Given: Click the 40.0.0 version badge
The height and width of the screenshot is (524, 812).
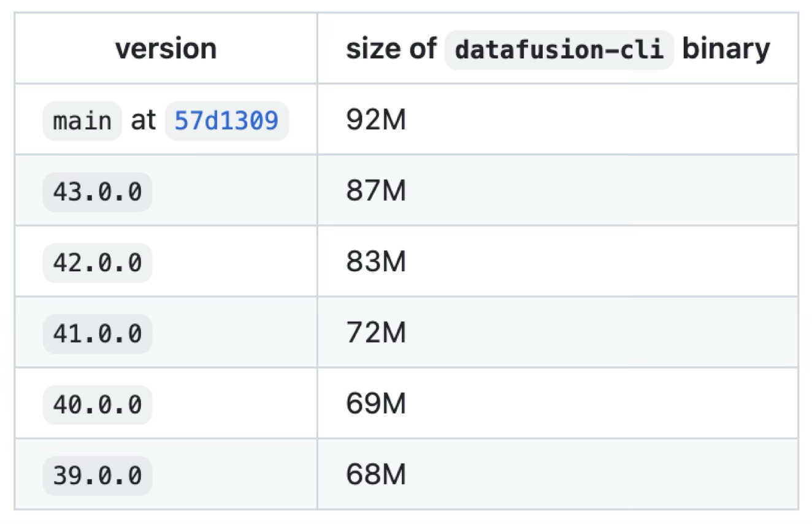Looking at the screenshot, I should pyautogui.click(x=97, y=406).
